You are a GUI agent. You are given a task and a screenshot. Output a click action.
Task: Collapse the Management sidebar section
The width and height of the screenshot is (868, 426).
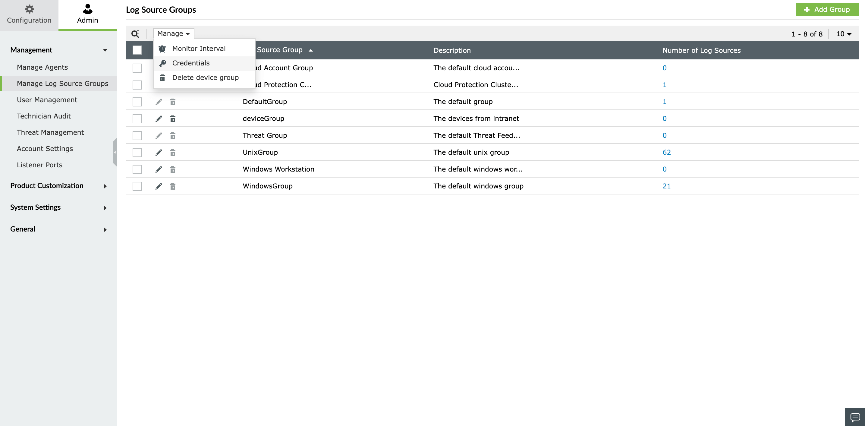pyautogui.click(x=59, y=50)
